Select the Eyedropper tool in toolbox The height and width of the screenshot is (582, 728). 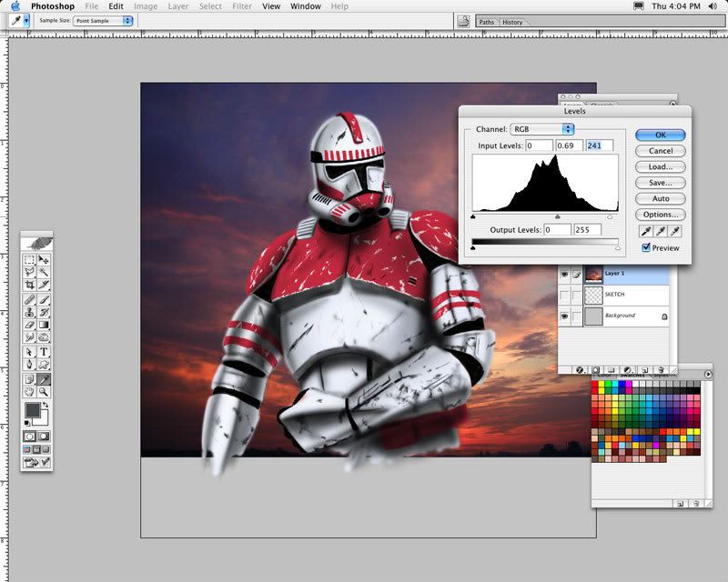(x=44, y=379)
